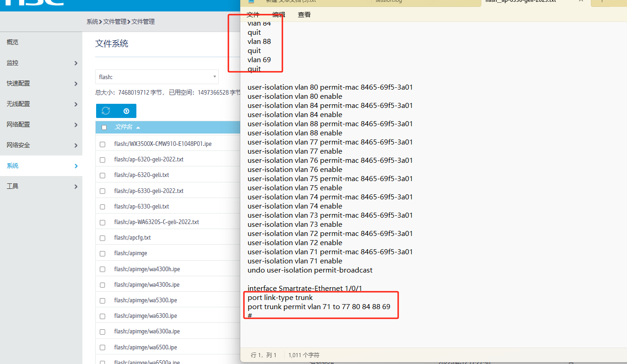Open the 编辑 menu in Notepad
The height and width of the screenshot is (364, 627).
[x=279, y=15]
